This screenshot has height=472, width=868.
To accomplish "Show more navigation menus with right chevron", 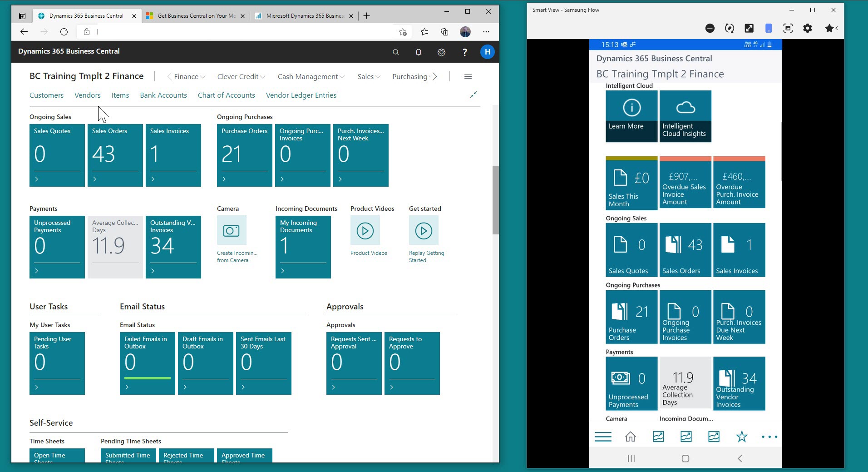I will [x=435, y=76].
